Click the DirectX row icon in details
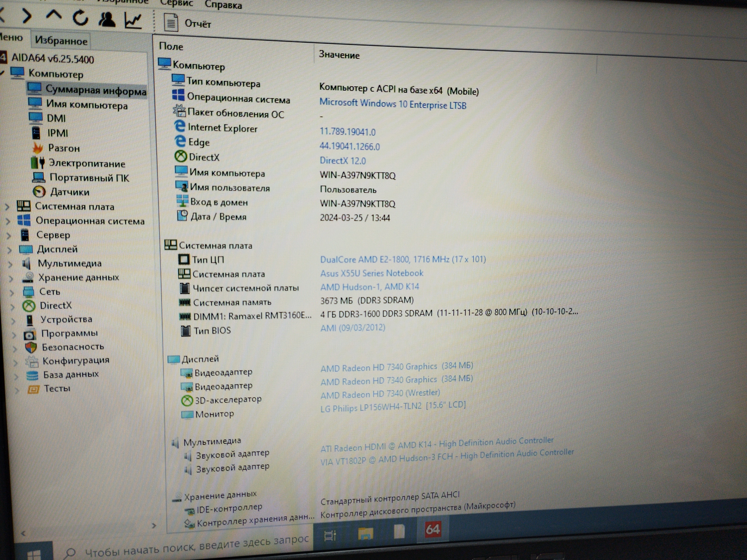 (x=181, y=156)
